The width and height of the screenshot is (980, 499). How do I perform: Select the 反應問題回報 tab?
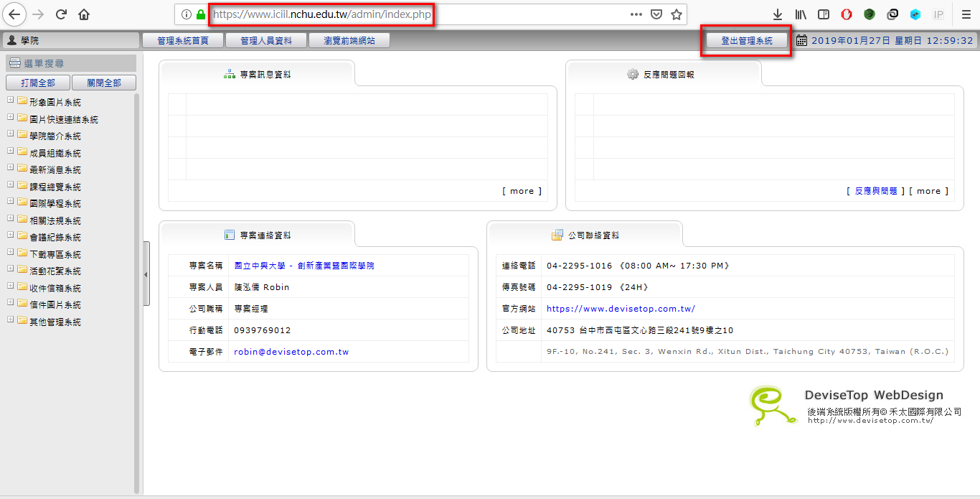[664, 74]
